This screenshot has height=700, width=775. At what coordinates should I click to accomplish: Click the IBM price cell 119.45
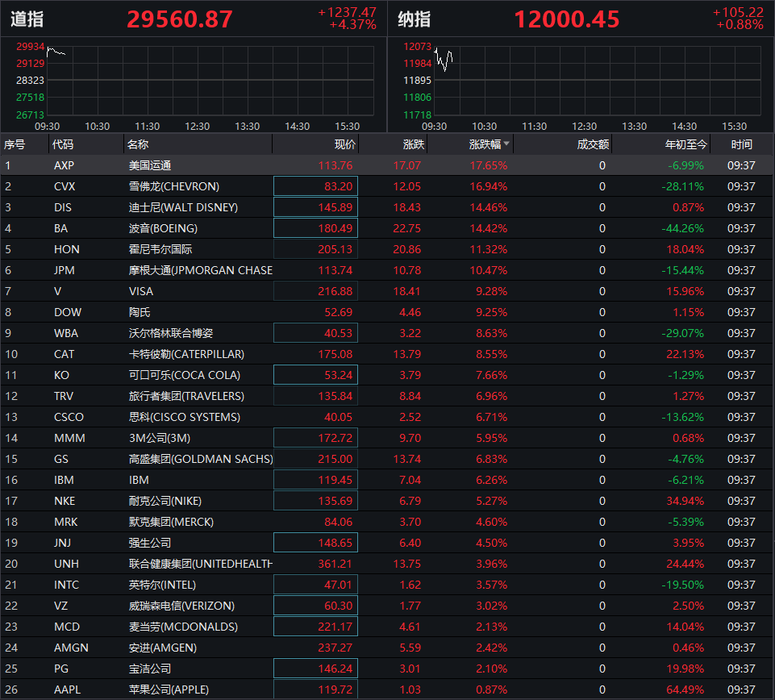coord(315,480)
